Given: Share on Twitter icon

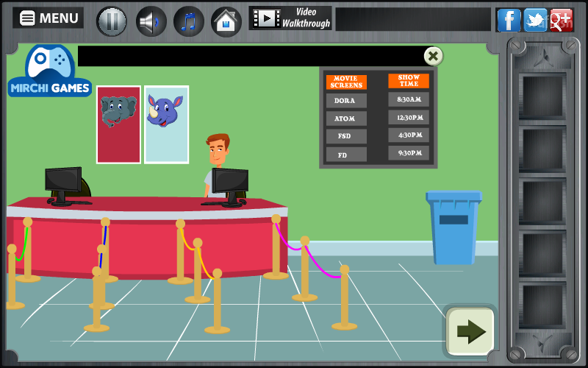Looking at the screenshot, I should 535,20.
